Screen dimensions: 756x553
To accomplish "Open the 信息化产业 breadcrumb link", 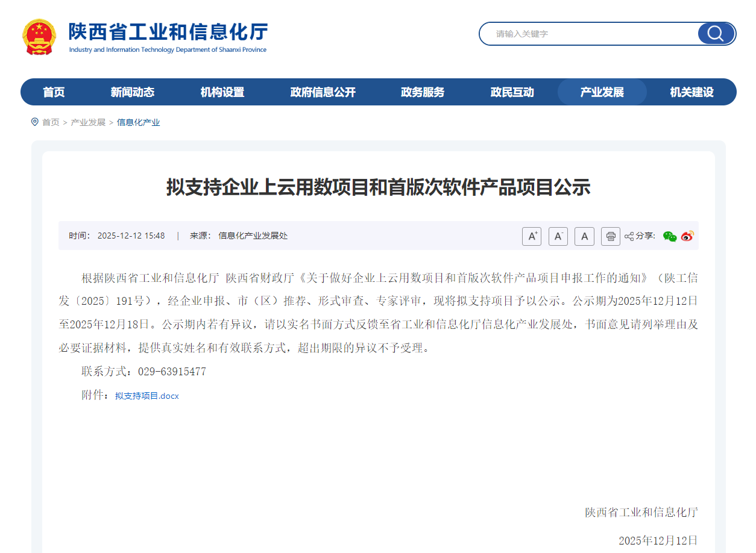I will coord(139,122).
